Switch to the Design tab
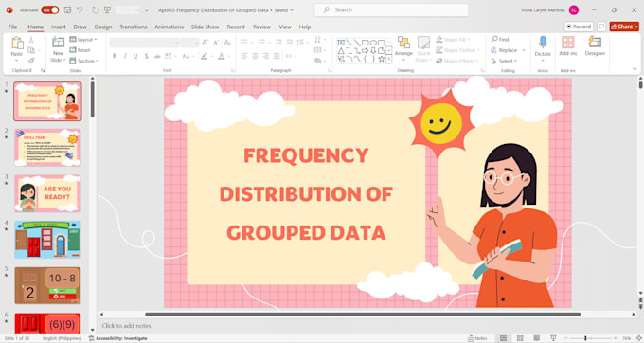Viewport: 644px width, 343px height. click(103, 27)
